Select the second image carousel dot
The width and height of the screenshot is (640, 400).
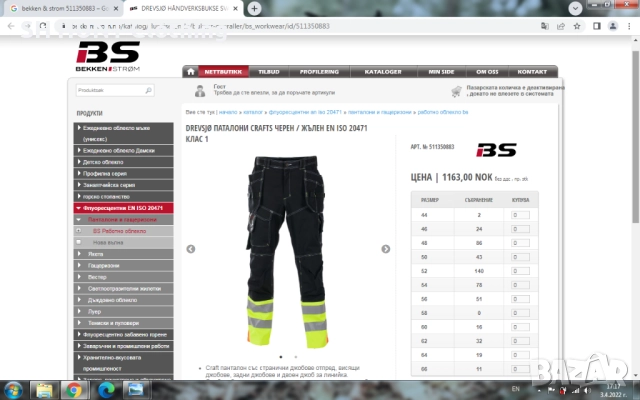(296, 357)
